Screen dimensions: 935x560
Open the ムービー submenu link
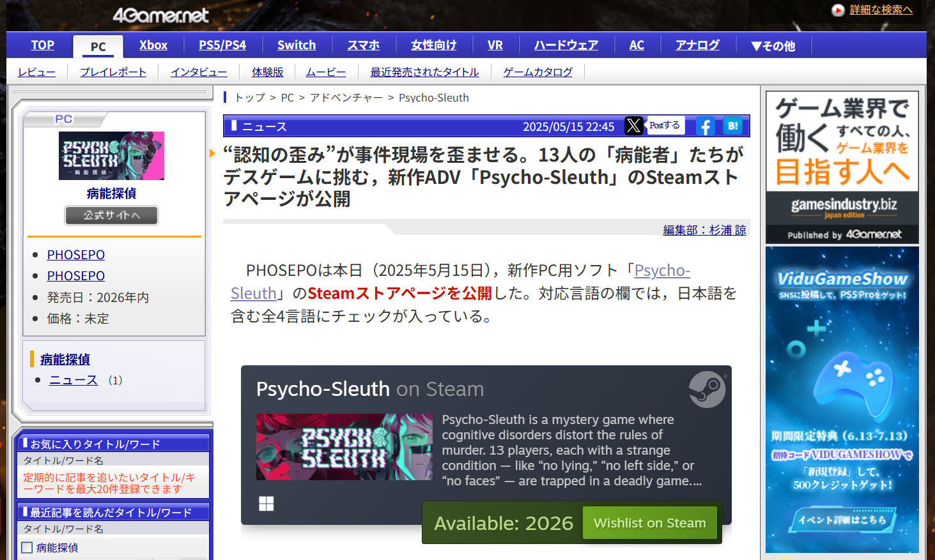pos(326,72)
